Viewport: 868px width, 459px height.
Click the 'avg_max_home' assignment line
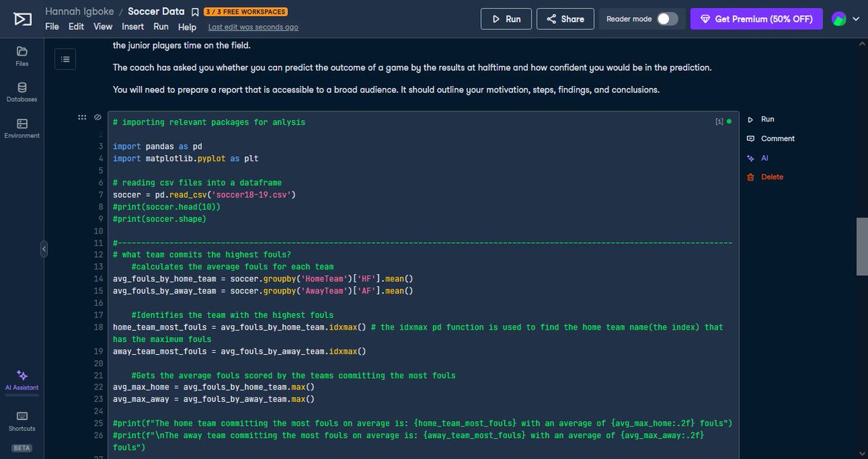coord(214,387)
